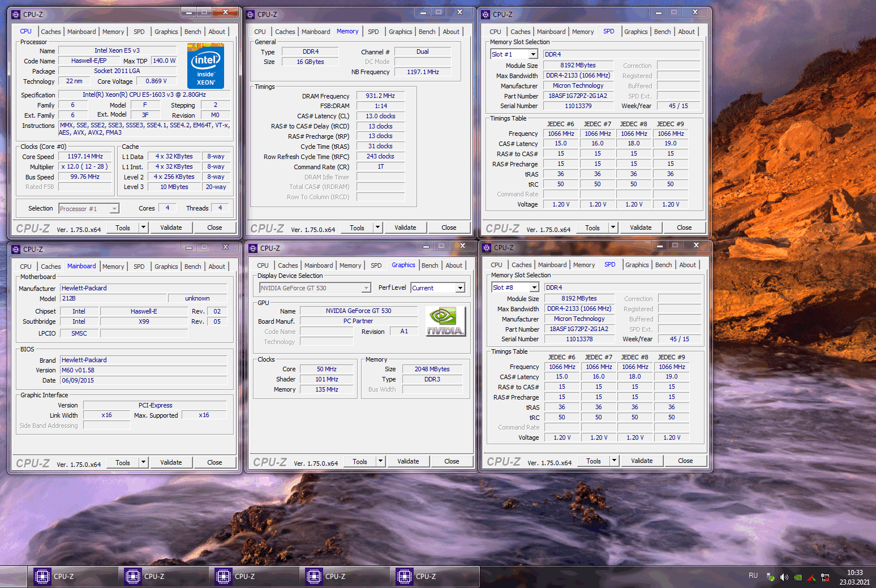
Task: Click the BIOS date 06/09/2015
Action: click(x=144, y=380)
